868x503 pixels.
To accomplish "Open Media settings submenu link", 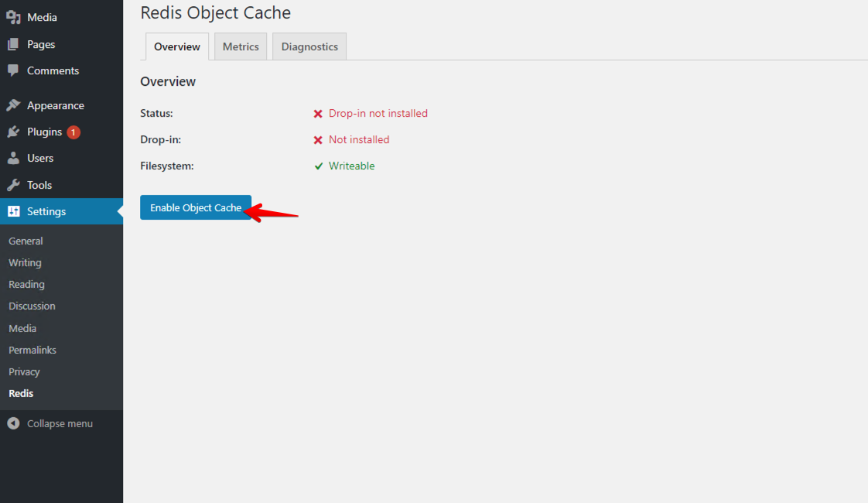I will pos(22,329).
